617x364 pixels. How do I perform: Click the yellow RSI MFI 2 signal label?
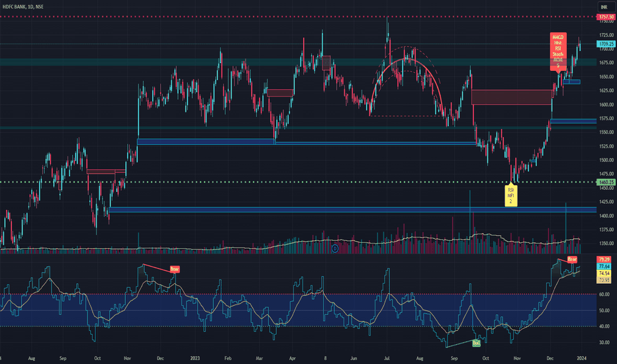(x=511, y=196)
